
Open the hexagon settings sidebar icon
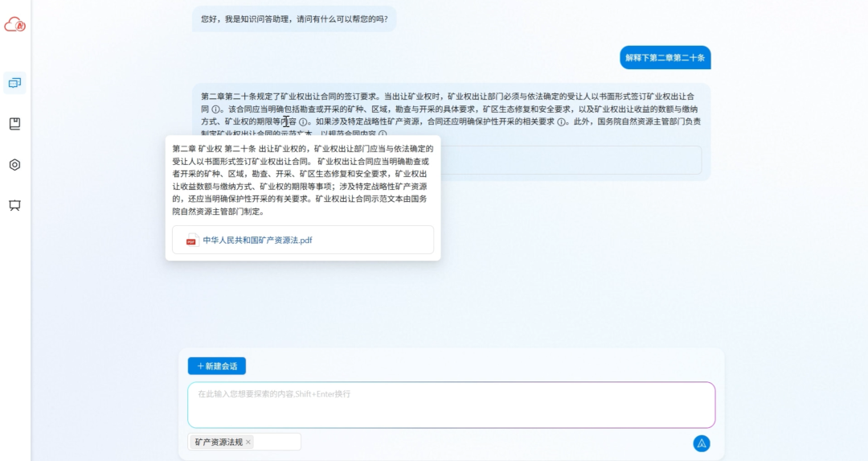[15, 165]
